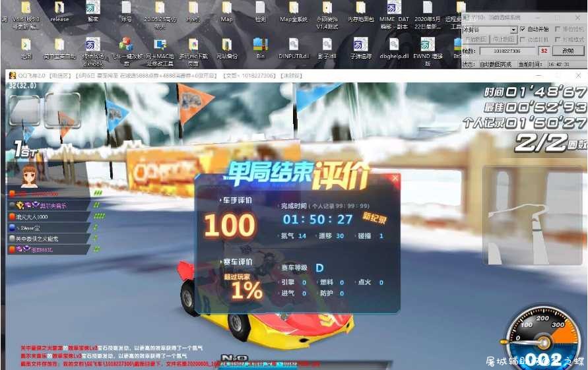This screenshot has width=588, height=370.
Task: Click the red 32 value box
Action: 544,51
